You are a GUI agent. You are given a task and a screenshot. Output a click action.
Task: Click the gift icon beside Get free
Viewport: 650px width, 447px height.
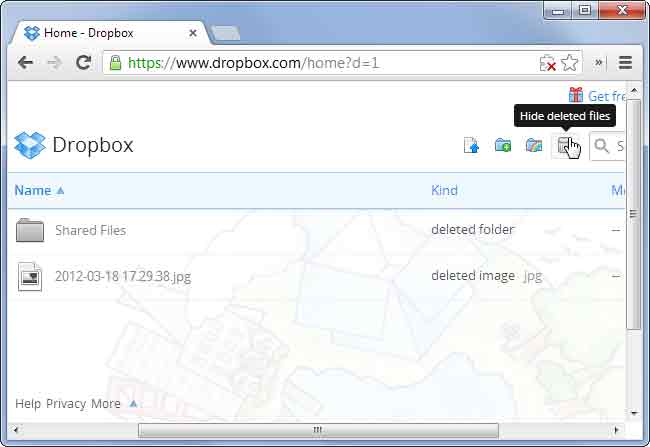(x=576, y=95)
